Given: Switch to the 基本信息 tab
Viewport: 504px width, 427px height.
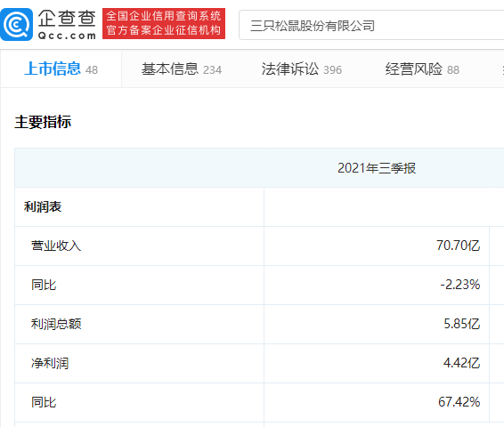Looking at the screenshot, I should click(182, 69).
